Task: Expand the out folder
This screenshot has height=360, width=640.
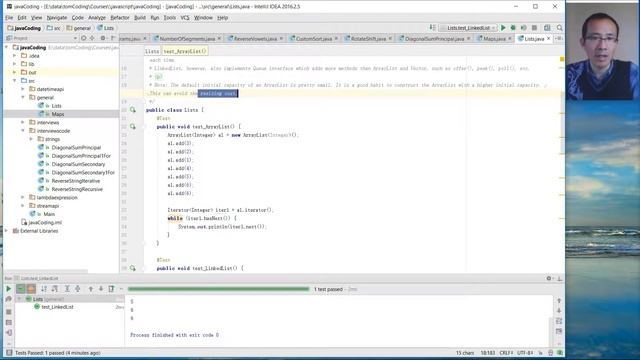Action: 15,72
